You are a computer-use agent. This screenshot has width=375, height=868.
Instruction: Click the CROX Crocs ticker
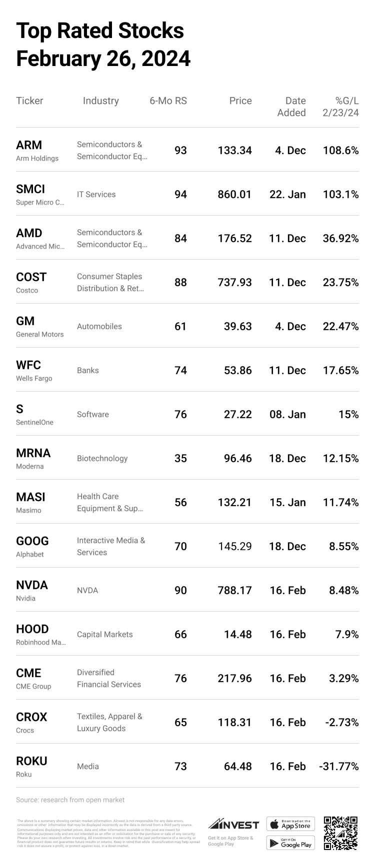coord(31,717)
